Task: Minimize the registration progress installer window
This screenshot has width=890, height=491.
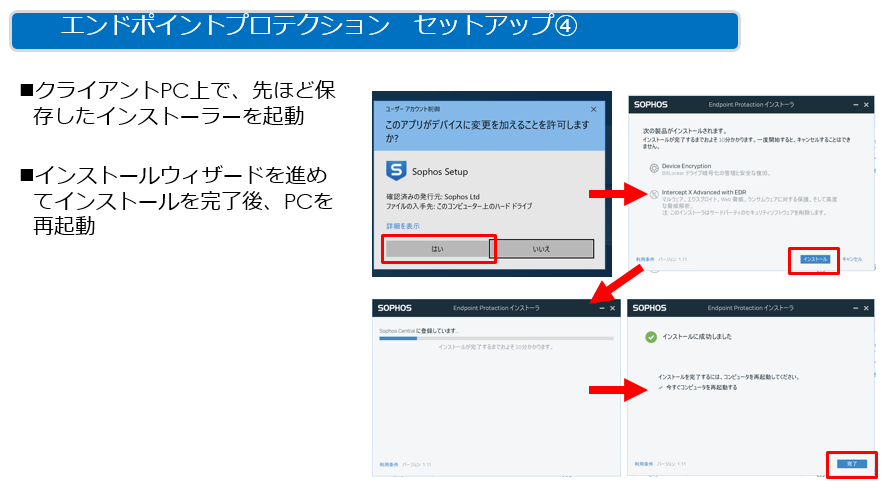Action: point(602,308)
